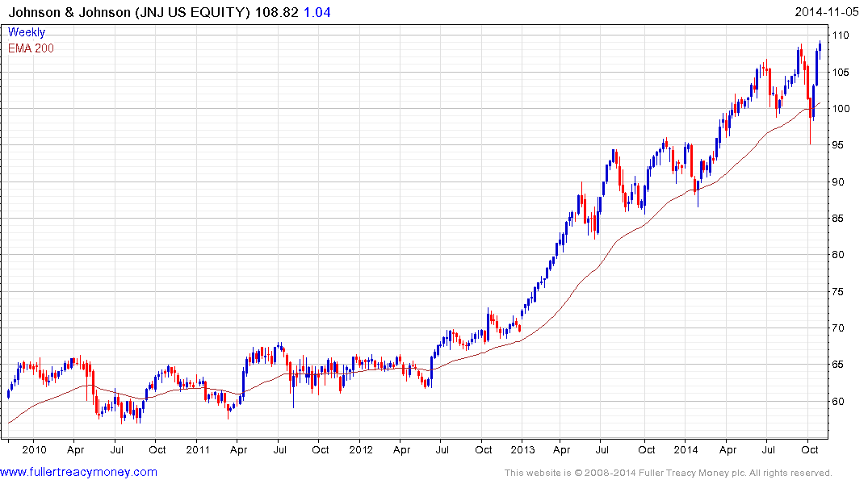Viewport: 868px width, 484px height.
Task: Click the 2013 year label on time axis
Action: 523,449
